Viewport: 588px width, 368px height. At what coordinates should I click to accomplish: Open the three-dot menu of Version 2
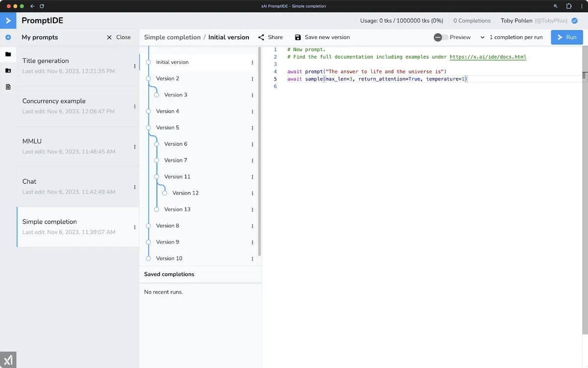click(252, 79)
